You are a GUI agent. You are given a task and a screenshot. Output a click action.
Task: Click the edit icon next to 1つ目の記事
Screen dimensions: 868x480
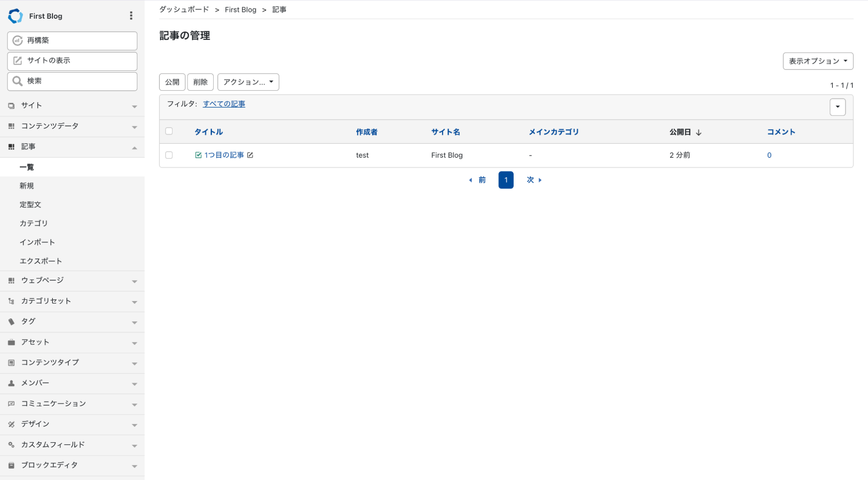coord(250,155)
